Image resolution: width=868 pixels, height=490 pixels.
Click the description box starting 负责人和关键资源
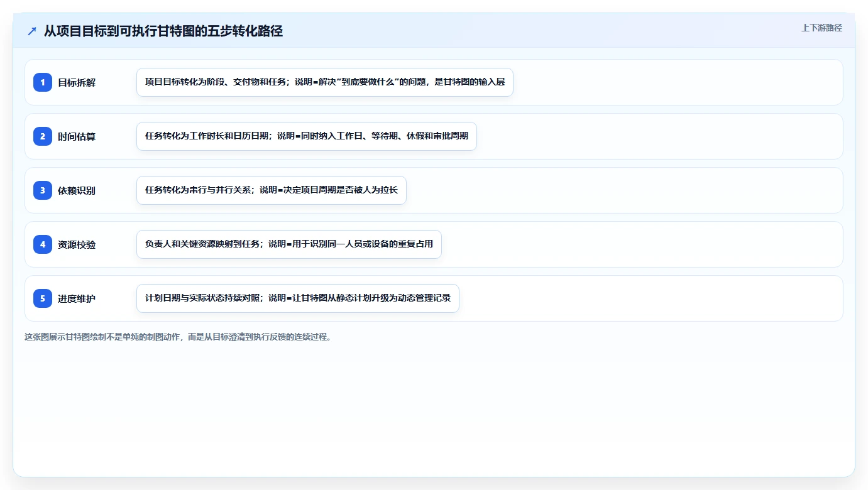tap(289, 244)
